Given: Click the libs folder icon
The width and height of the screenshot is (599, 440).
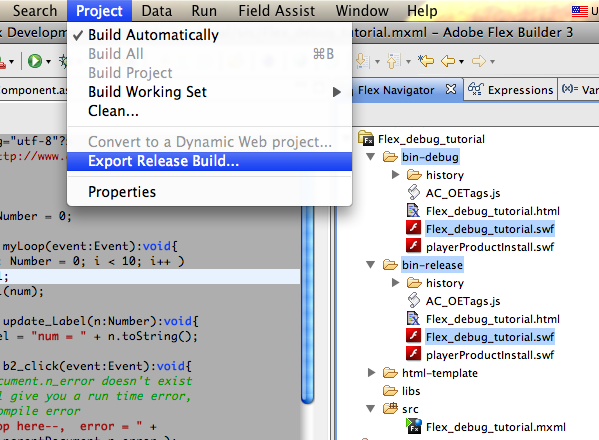Looking at the screenshot, I should click(390, 390).
